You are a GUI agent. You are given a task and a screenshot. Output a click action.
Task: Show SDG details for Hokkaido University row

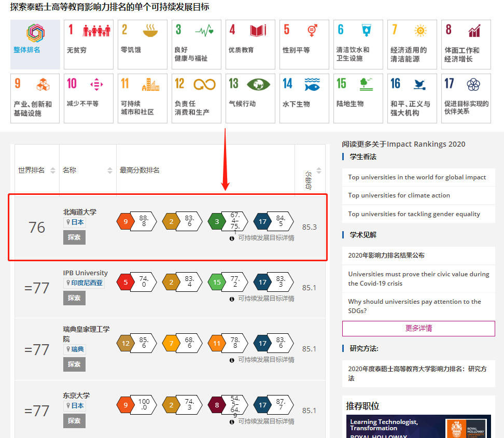tap(262, 238)
